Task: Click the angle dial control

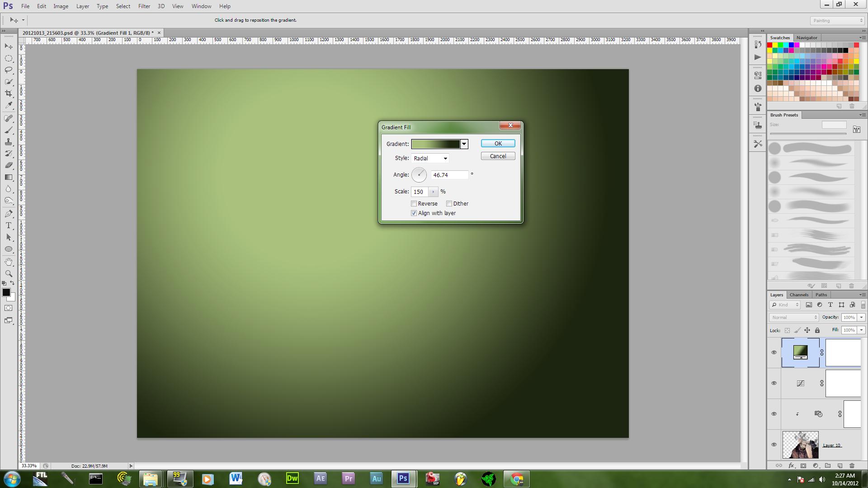Action: [419, 175]
